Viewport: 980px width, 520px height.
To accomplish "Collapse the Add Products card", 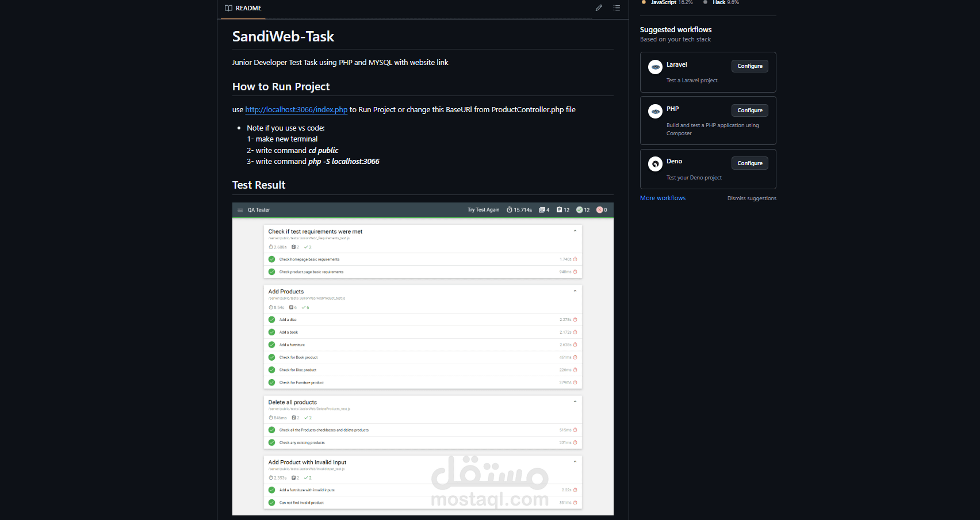I will point(575,291).
